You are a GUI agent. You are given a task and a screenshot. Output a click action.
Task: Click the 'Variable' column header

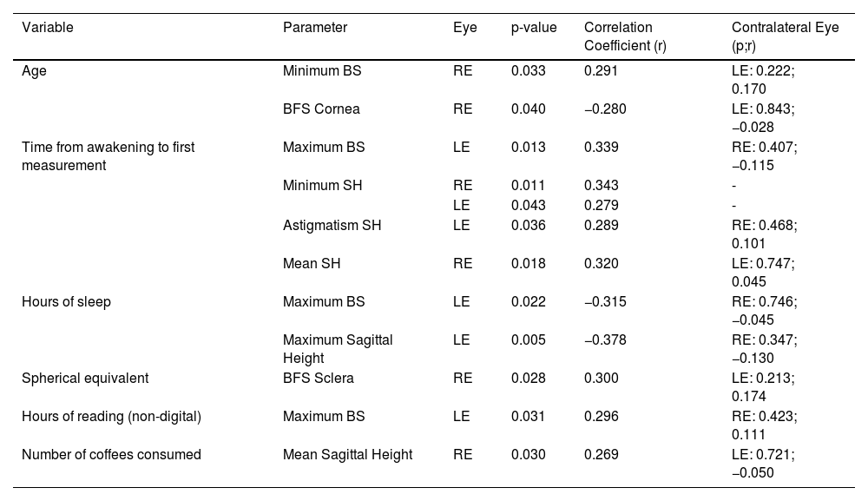click(48, 27)
